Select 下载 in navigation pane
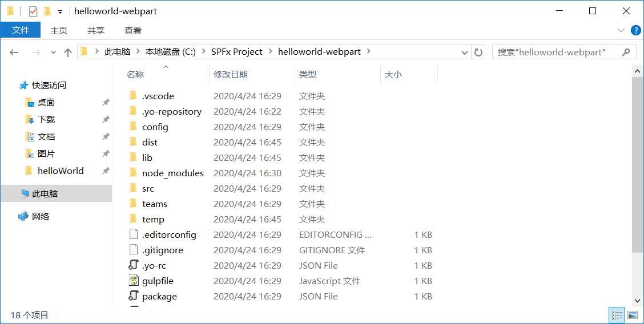Viewport: 644px width, 324px height. tap(46, 119)
